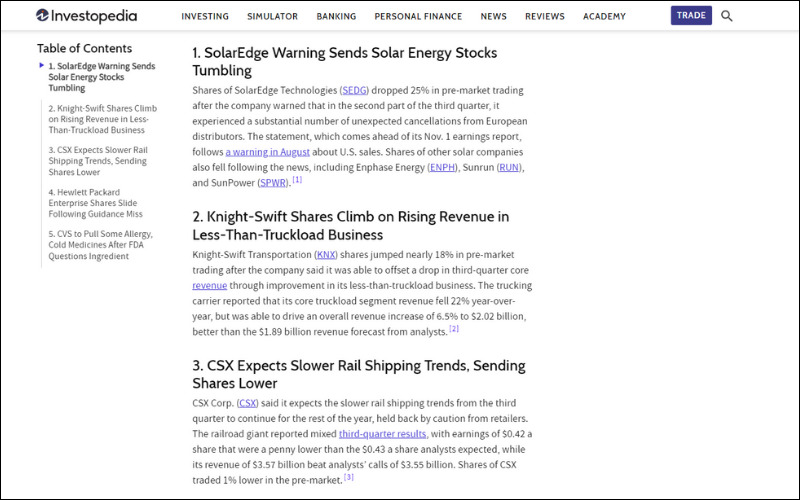Open the INVESTING menu
This screenshot has width=800, height=500.
point(205,16)
